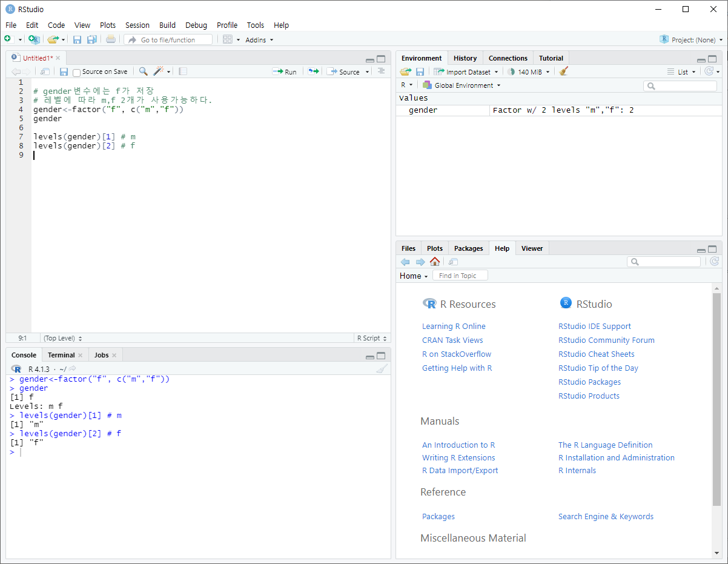Click the Open File folder icon
This screenshot has height=564, width=728.
(53, 39)
